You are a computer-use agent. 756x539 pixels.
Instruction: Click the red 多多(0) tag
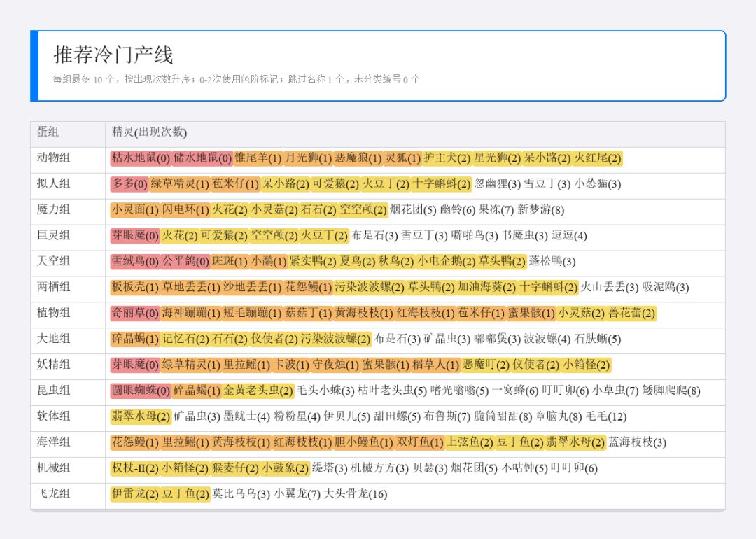(129, 184)
